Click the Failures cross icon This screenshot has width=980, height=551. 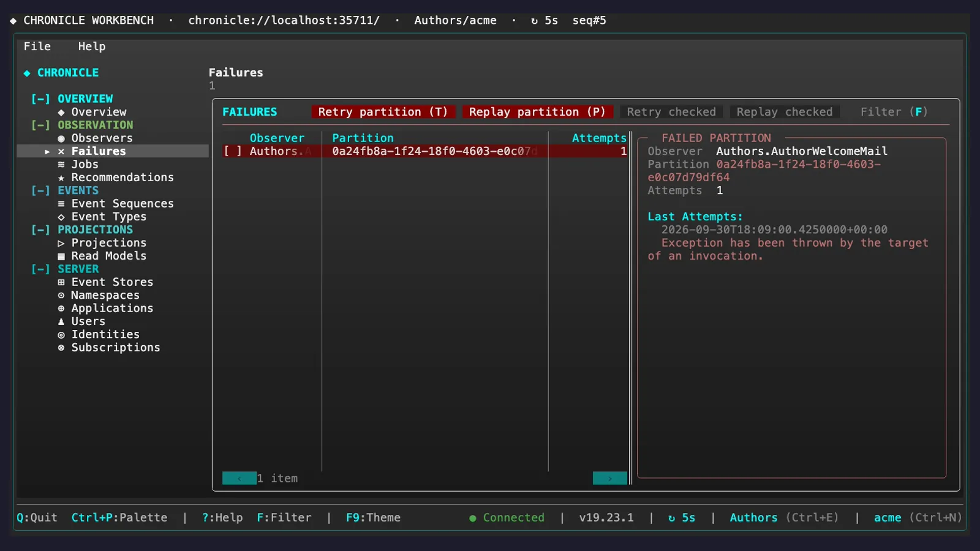click(61, 151)
